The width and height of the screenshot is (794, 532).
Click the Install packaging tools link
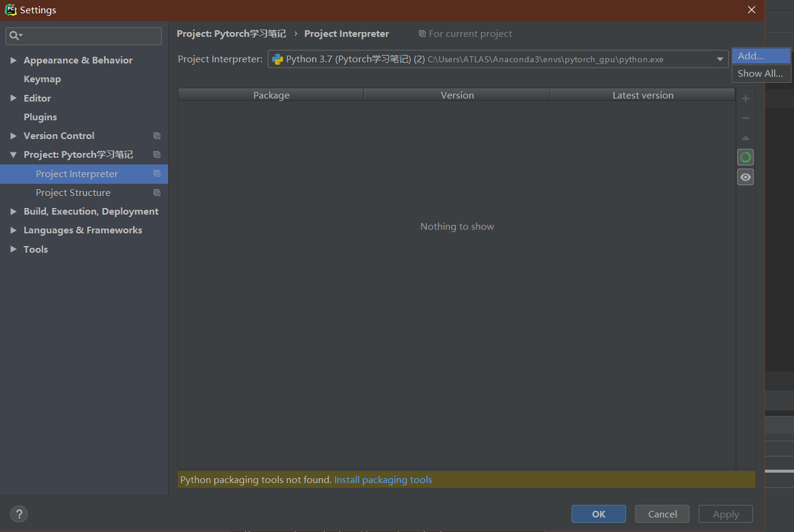point(383,480)
